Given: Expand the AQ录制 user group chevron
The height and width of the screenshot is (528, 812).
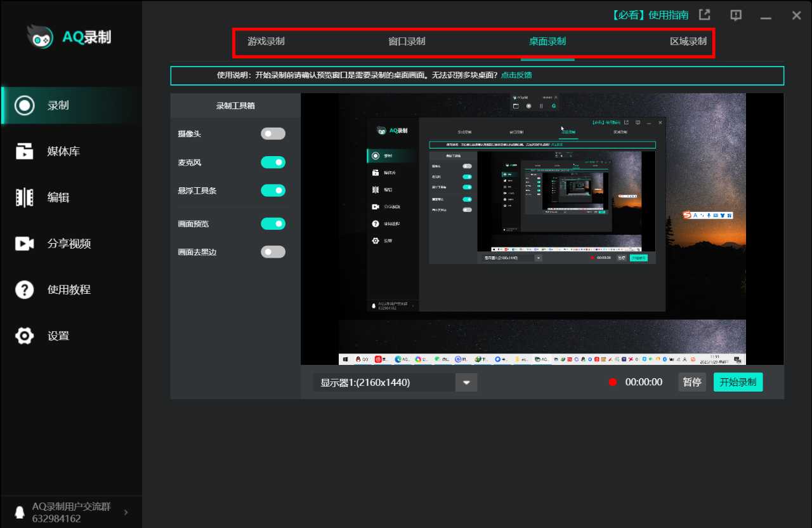Looking at the screenshot, I should [126, 512].
